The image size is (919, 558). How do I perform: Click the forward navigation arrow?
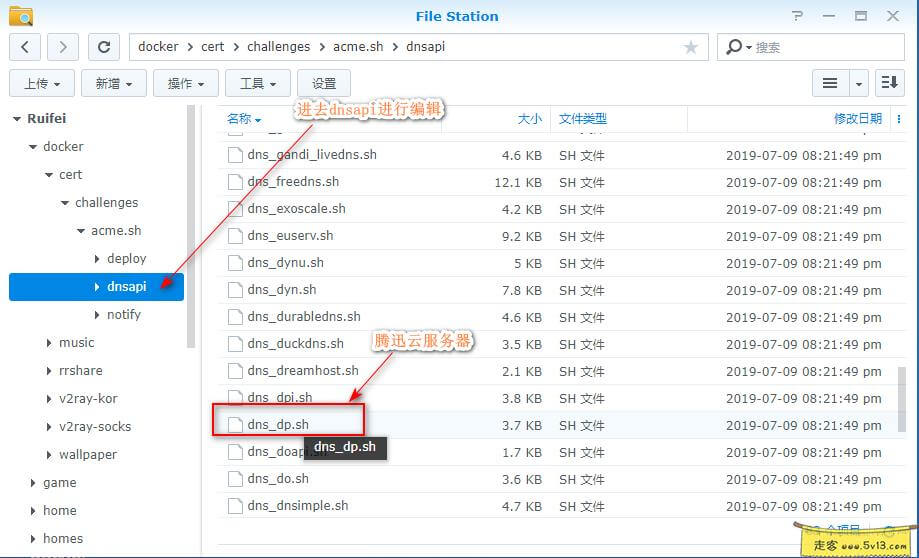click(63, 47)
